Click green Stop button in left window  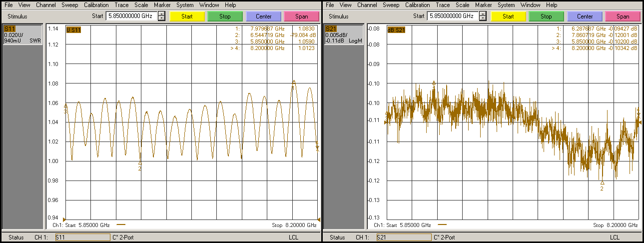tap(225, 16)
